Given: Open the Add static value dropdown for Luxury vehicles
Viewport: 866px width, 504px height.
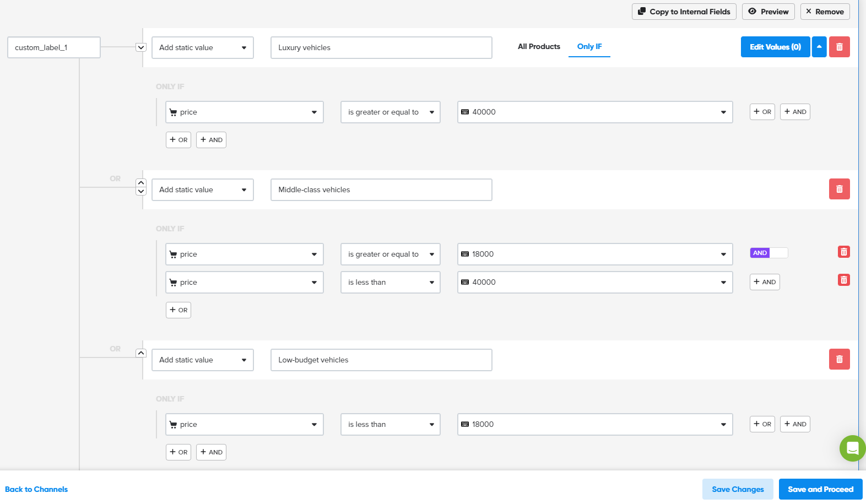Looking at the screenshot, I should point(202,47).
